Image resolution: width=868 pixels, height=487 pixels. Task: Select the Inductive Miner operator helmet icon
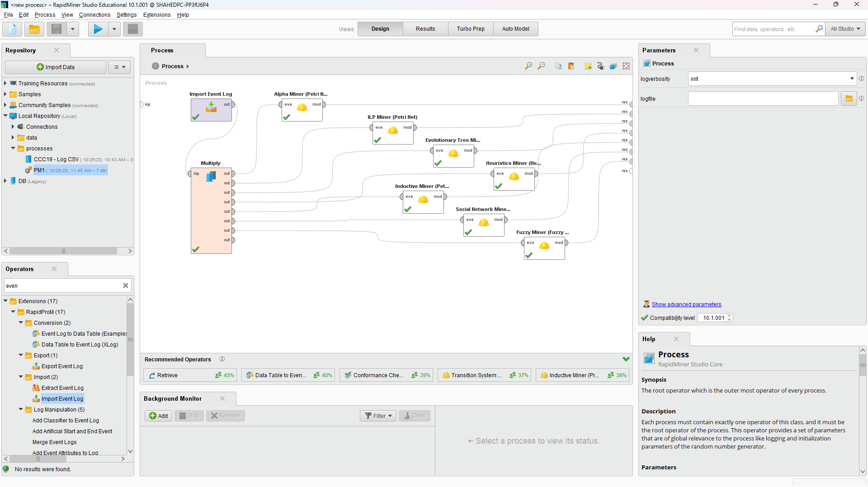click(423, 200)
